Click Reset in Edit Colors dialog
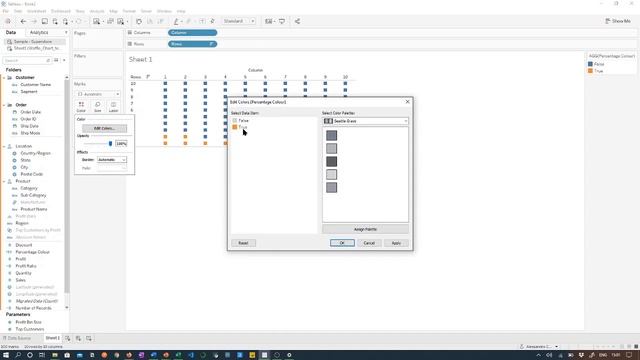This screenshot has width=640, height=360. coord(243,243)
